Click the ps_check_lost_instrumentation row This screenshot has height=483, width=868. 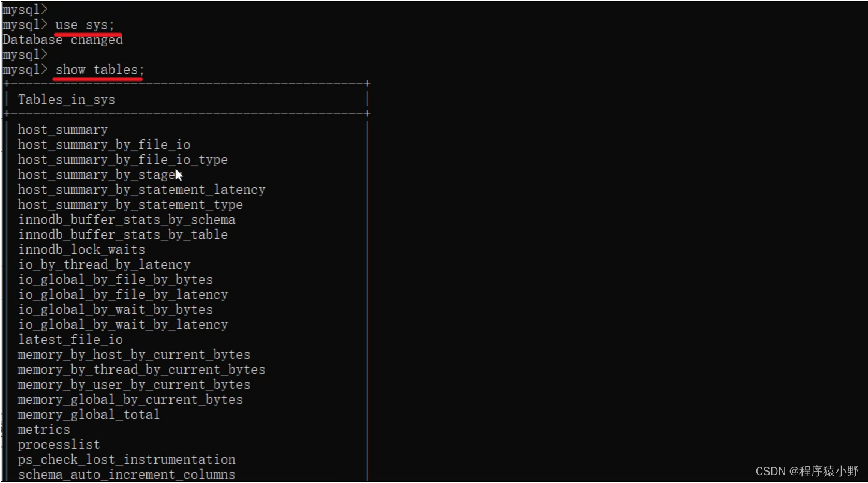[x=126, y=460]
